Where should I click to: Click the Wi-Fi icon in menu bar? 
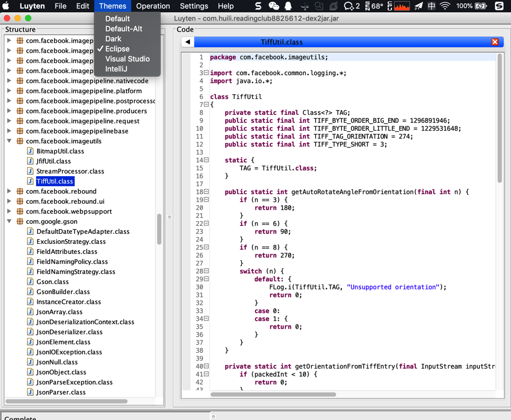click(x=445, y=6)
